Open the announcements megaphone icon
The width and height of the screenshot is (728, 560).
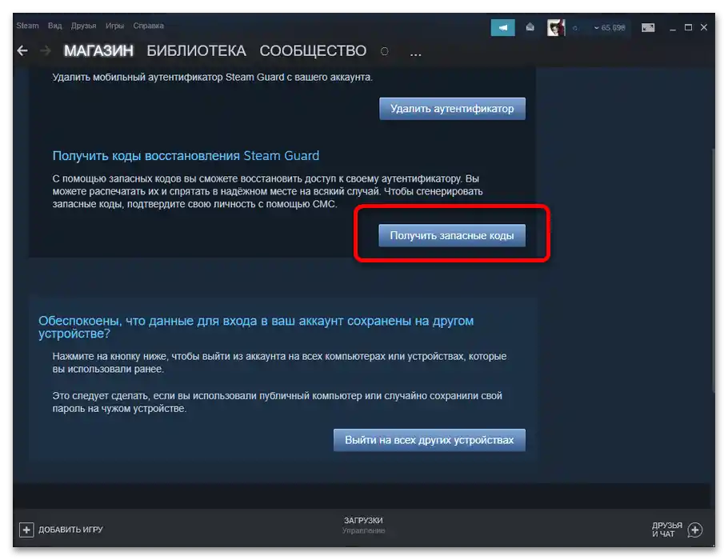pos(503,28)
